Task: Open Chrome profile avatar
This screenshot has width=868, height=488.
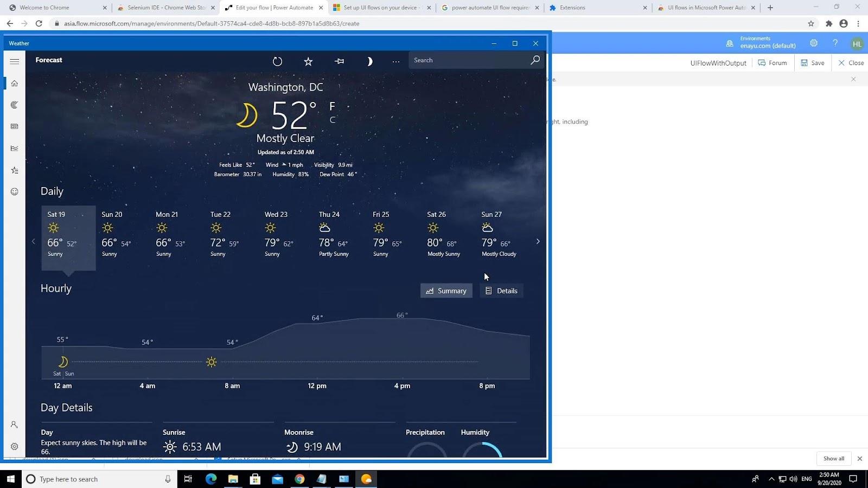Action: (x=843, y=23)
